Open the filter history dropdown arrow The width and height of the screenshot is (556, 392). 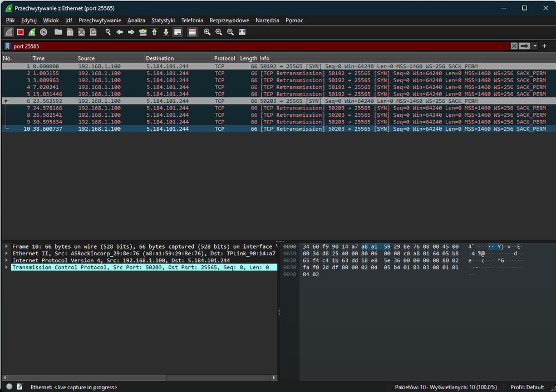(535, 46)
